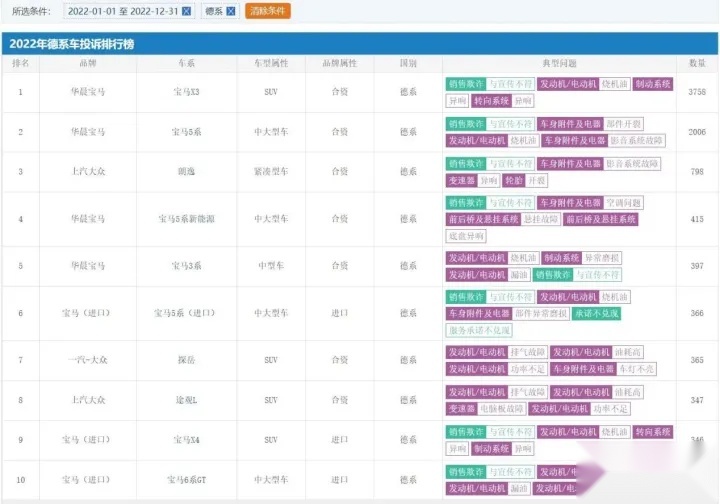Click complaint count 365
Viewport: 720px width, 504px height.
(x=697, y=360)
